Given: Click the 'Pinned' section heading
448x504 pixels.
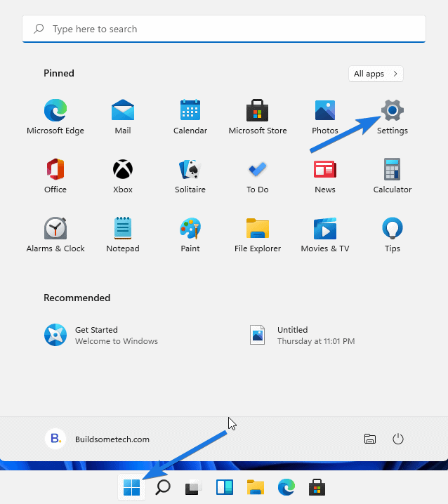Looking at the screenshot, I should click(59, 73).
